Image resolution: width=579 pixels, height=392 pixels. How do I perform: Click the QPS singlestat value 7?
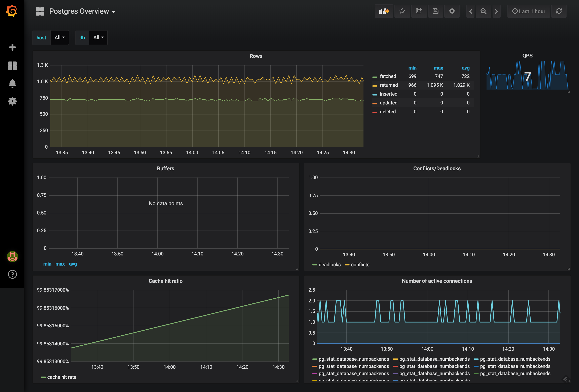click(x=527, y=76)
